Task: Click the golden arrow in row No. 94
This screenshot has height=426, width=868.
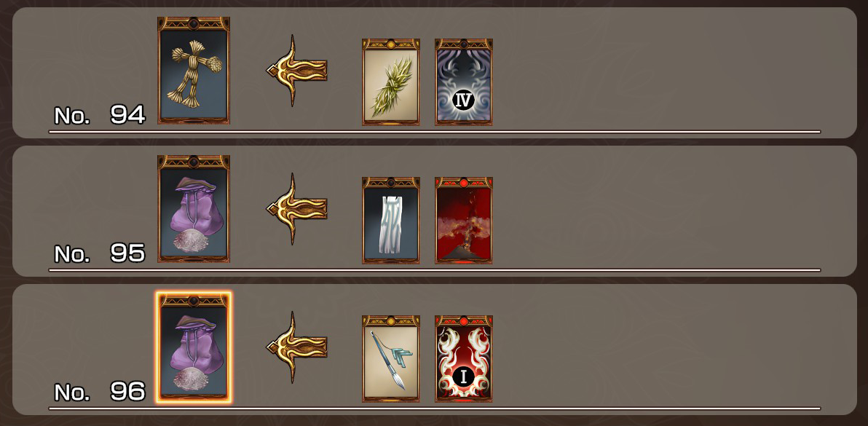Action: [296, 70]
